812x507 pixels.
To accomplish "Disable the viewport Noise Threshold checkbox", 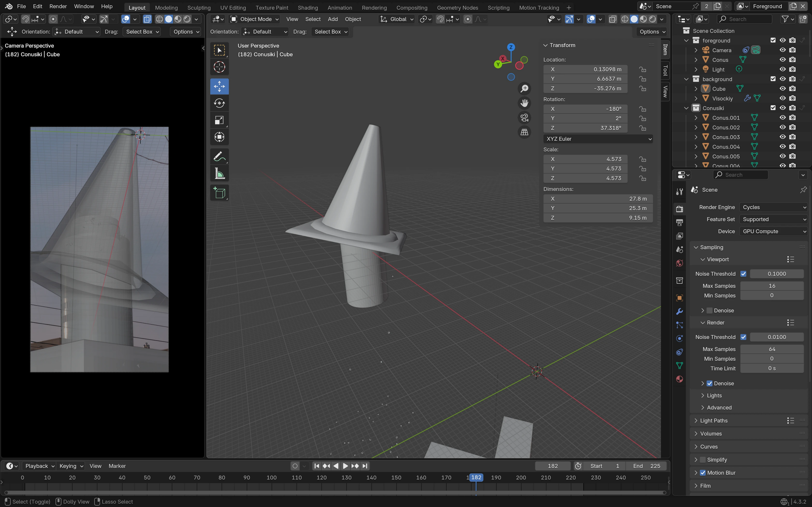I will click(x=743, y=274).
